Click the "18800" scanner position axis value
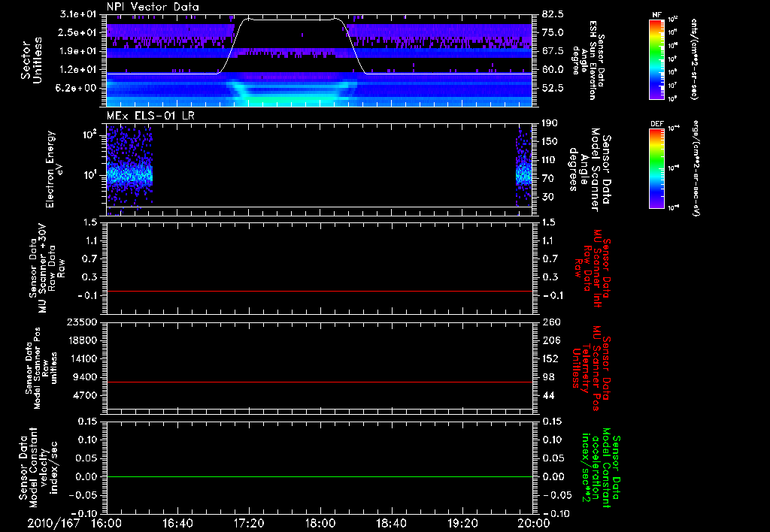Image resolution: width=770 pixels, height=532 pixels. tap(83, 340)
